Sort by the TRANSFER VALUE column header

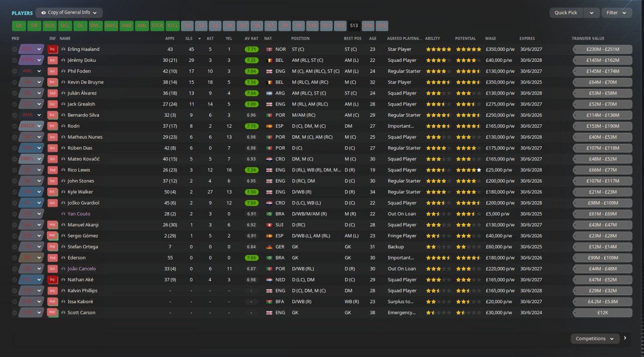tap(588, 39)
